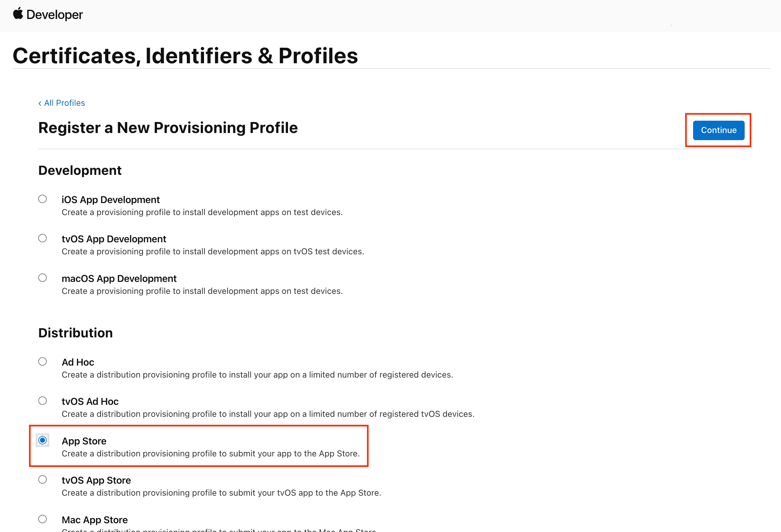Click the iOS App Development label text
Image resolution: width=781 pixels, height=532 pixels.
pyautogui.click(x=111, y=199)
